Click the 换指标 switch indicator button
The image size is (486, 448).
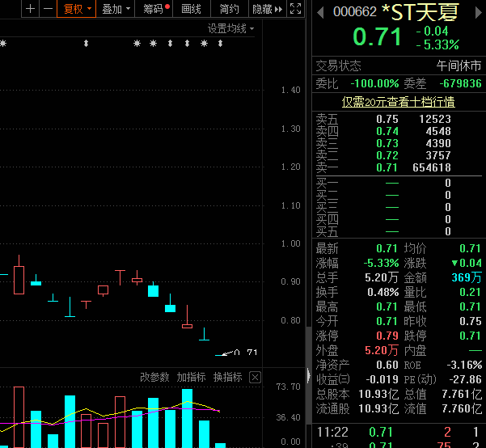tap(228, 378)
